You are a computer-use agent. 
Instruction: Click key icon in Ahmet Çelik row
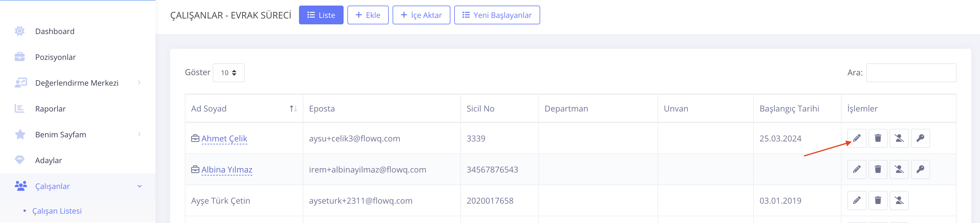(x=920, y=138)
